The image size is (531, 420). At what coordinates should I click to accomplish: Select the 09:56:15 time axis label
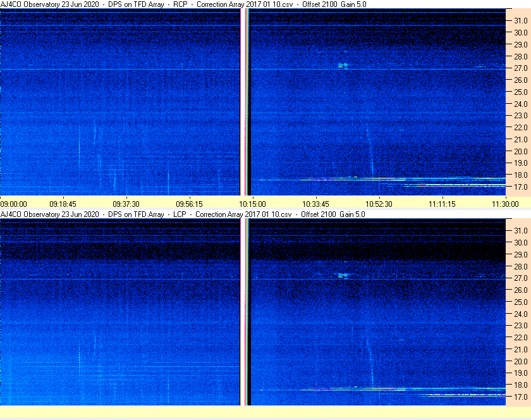(189, 204)
